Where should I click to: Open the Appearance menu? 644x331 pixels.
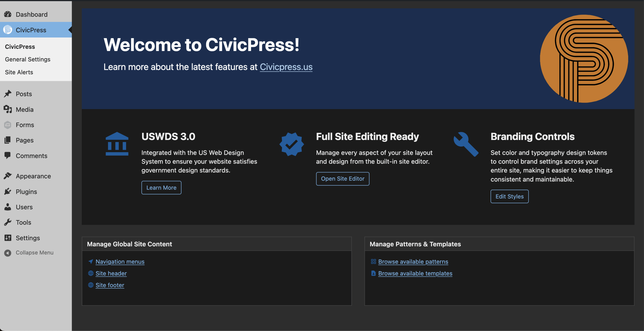coord(36,176)
